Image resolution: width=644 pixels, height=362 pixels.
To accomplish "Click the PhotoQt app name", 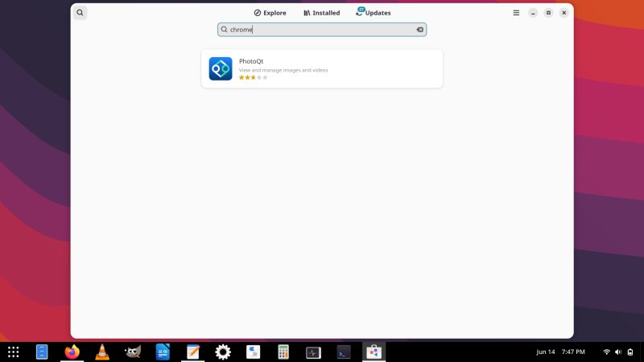I will (251, 61).
